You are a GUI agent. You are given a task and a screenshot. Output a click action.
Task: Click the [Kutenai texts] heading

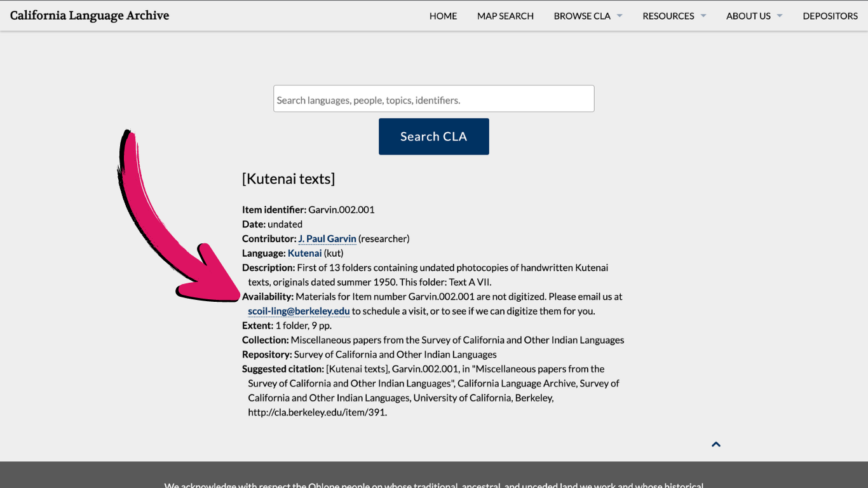[288, 179]
